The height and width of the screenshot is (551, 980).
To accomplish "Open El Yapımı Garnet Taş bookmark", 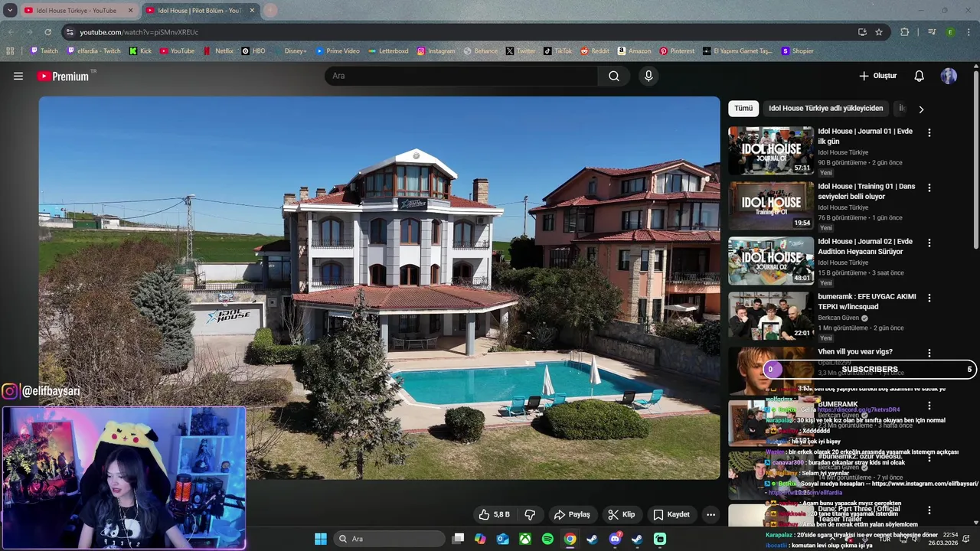I will coord(737,51).
